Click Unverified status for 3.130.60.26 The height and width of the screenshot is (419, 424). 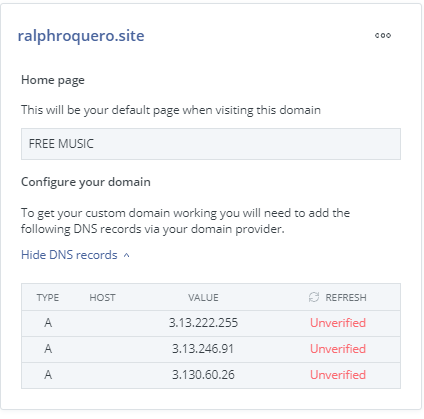tap(338, 375)
